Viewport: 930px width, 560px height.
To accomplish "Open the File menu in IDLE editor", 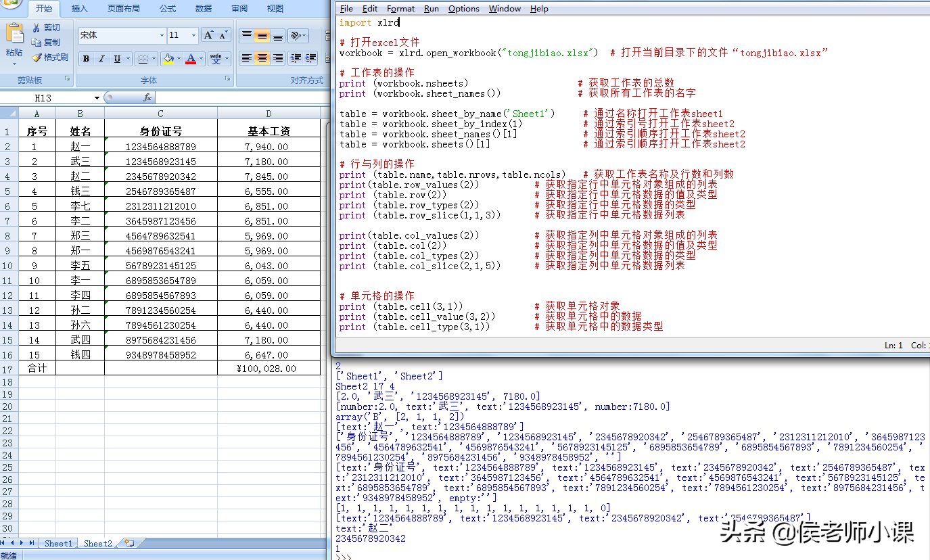I will [x=346, y=9].
